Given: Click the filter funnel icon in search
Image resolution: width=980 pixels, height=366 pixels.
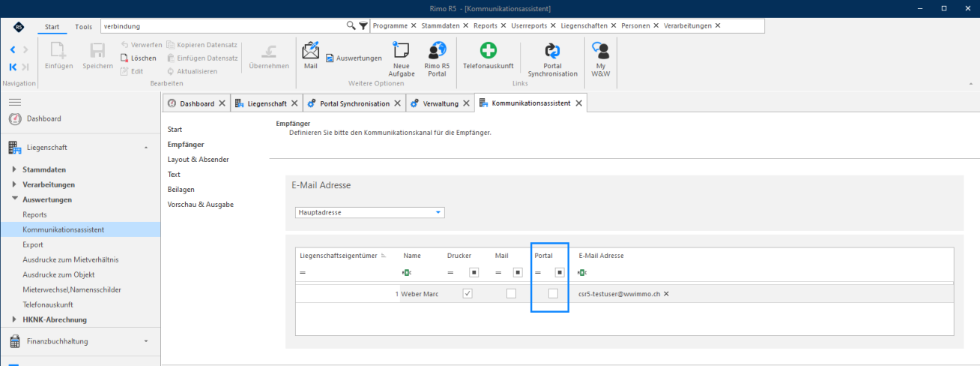Looking at the screenshot, I should tap(363, 25).
